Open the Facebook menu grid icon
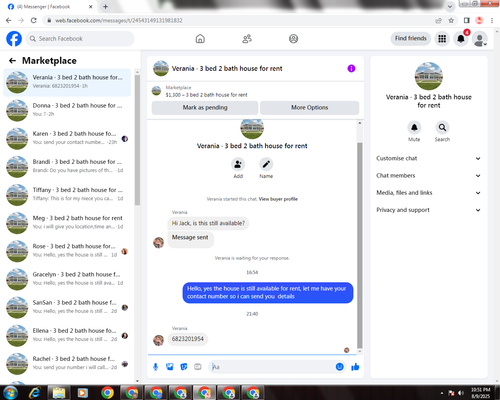Screen dimensions: 500x400 442,39
